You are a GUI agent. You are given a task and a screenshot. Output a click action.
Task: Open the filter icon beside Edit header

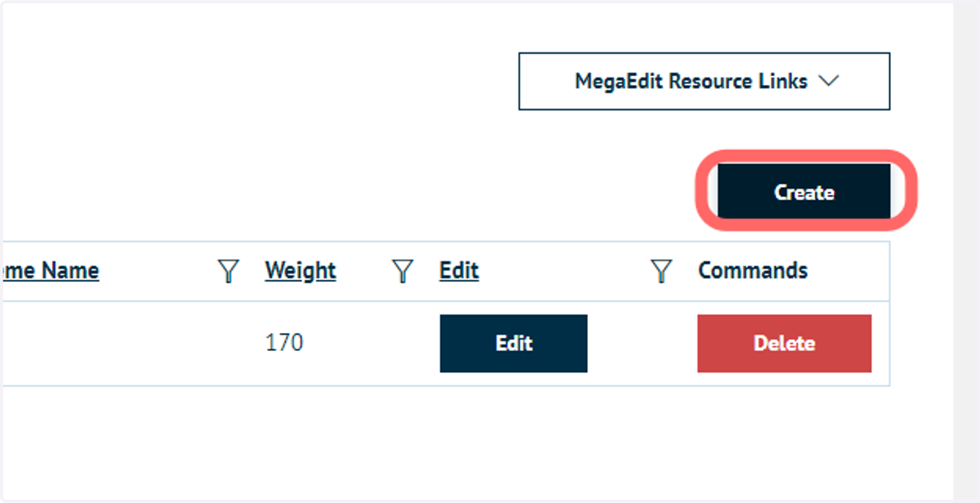(661, 271)
